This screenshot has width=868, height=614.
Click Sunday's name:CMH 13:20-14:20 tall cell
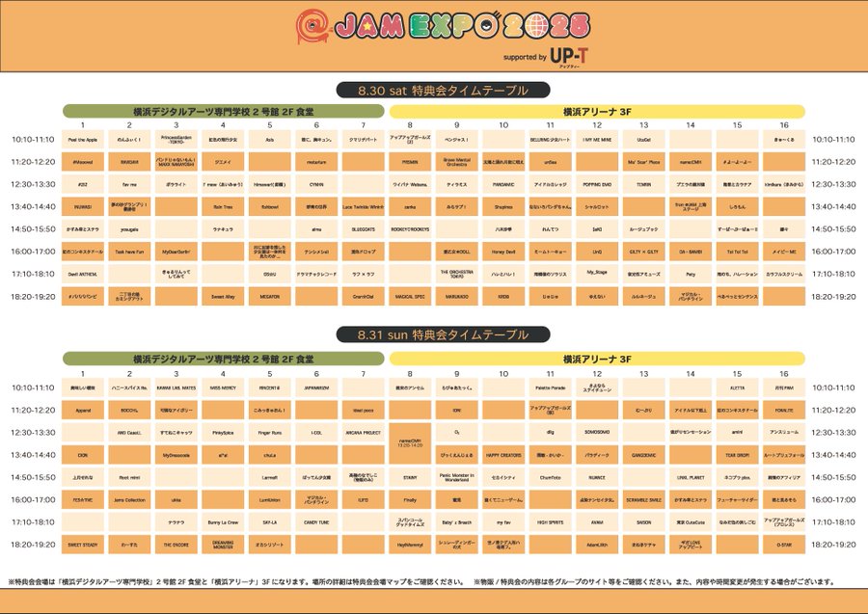click(x=410, y=443)
